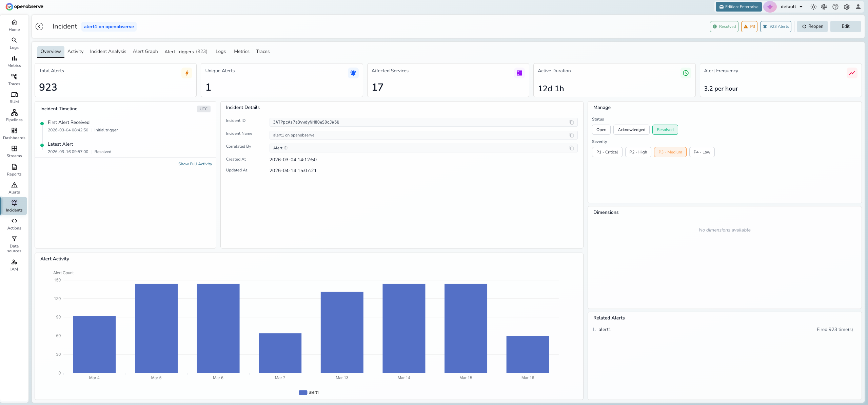Open the Traces panel from the sidebar
This screenshot has width=868, height=405.
tap(14, 78)
